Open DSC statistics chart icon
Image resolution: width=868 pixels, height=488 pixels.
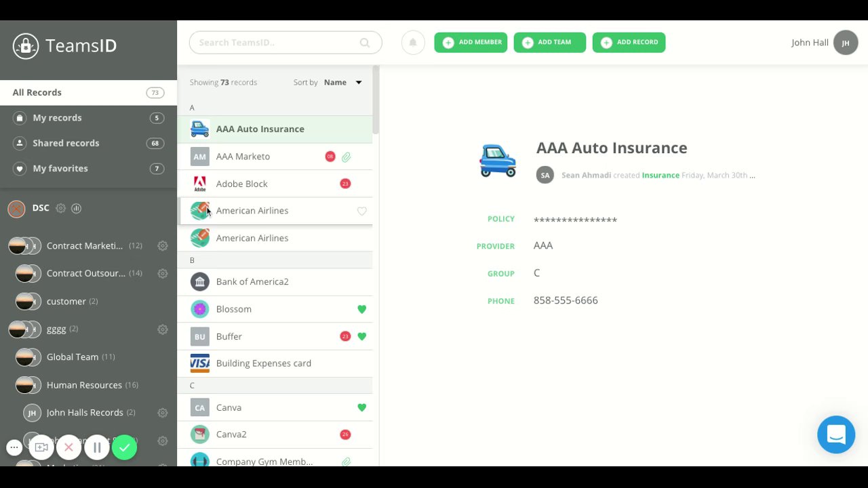tap(77, 208)
